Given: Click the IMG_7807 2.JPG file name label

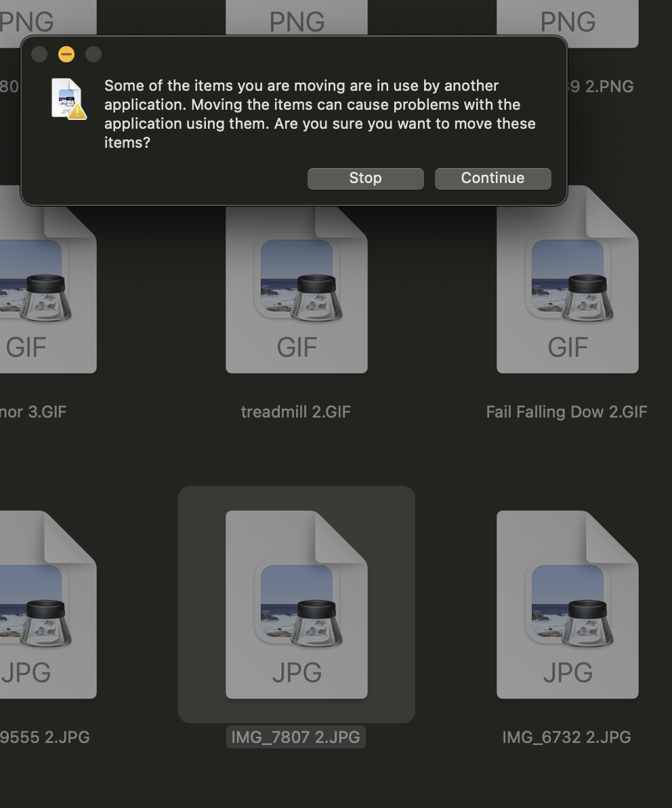Looking at the screenshot, I should pos(296,737).
